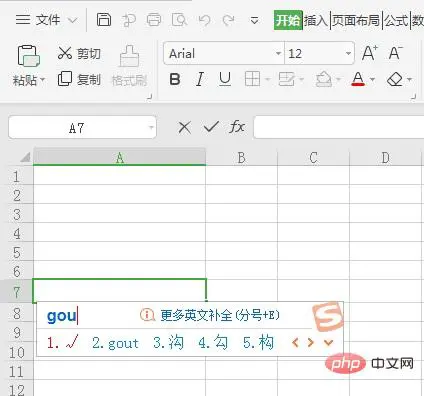Click the cancel X in formula bar
Image resolution: width=424 pixels, height=396 pixels.
point(184,127)
